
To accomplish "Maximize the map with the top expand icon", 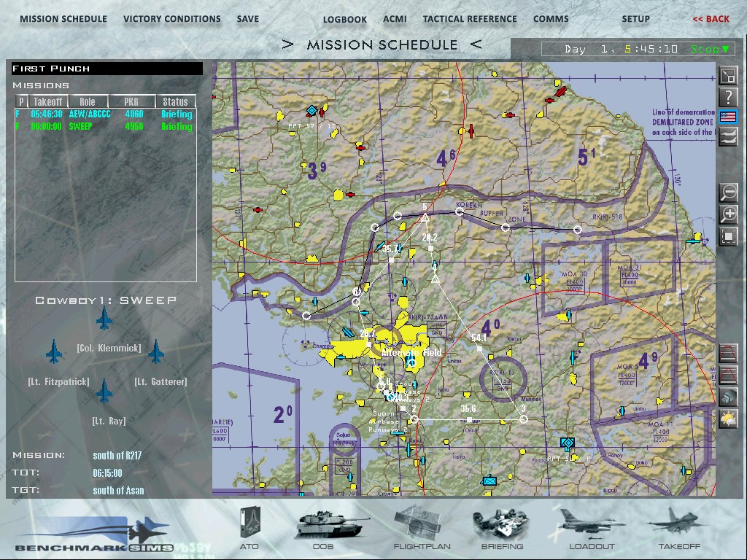I will [x=728, y=75].
